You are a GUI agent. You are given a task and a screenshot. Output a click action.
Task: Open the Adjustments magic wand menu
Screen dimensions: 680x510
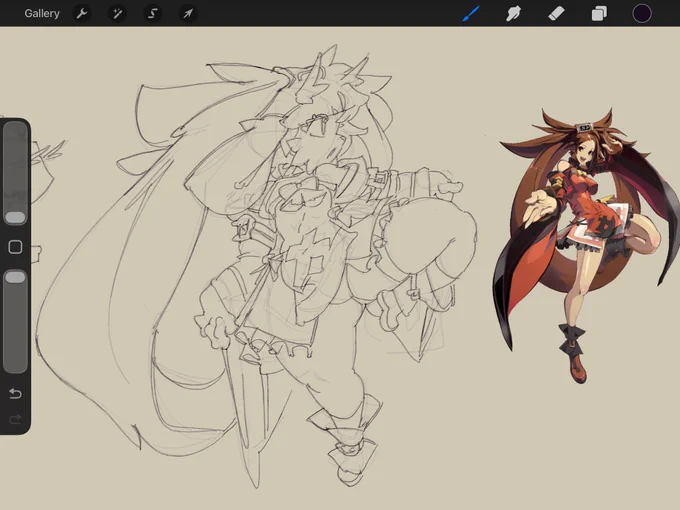click(x=117, y=13)
